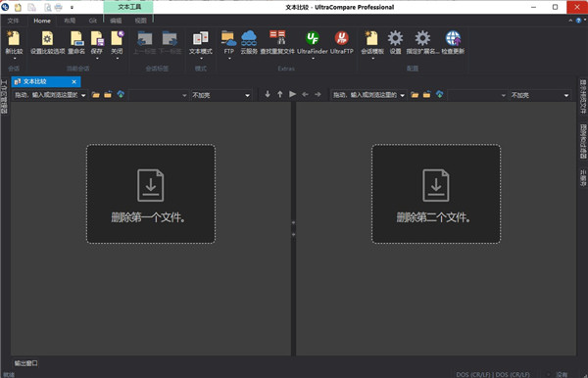Click the right pane open-folder icon

pos(415,95)
